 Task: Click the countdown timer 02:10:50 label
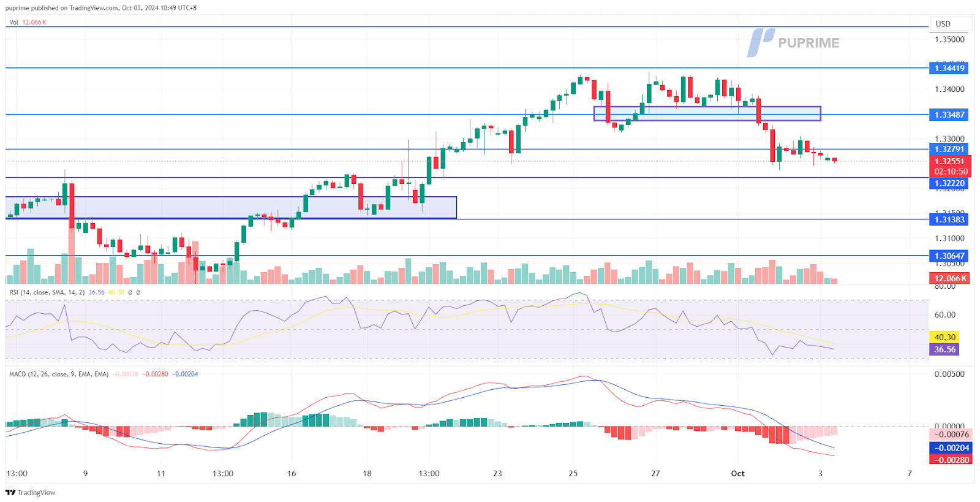click(x=951, y=172)
